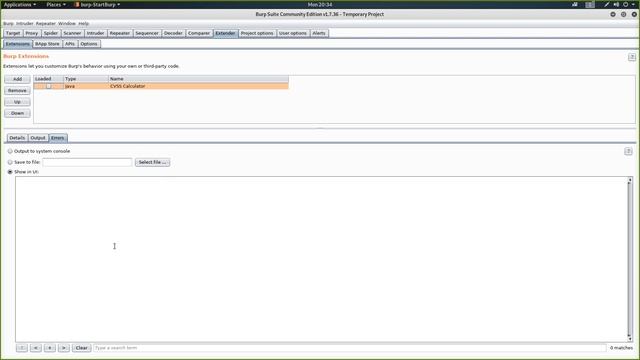Switch to the Proxy tab

click(31, 33)
